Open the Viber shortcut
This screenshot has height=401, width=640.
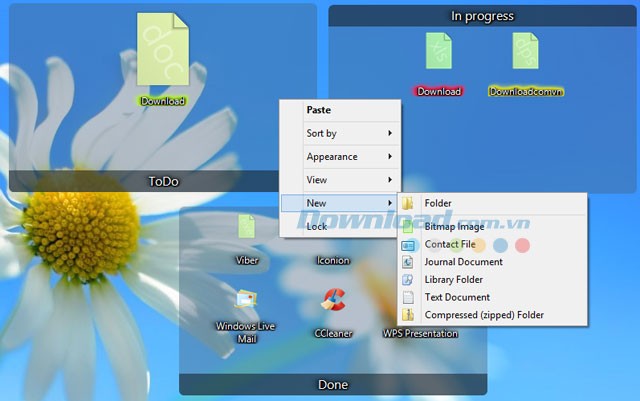(246, 228)
